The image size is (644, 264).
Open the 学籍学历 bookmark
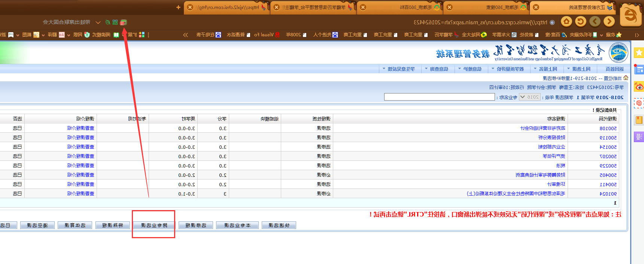pos(446,35)
